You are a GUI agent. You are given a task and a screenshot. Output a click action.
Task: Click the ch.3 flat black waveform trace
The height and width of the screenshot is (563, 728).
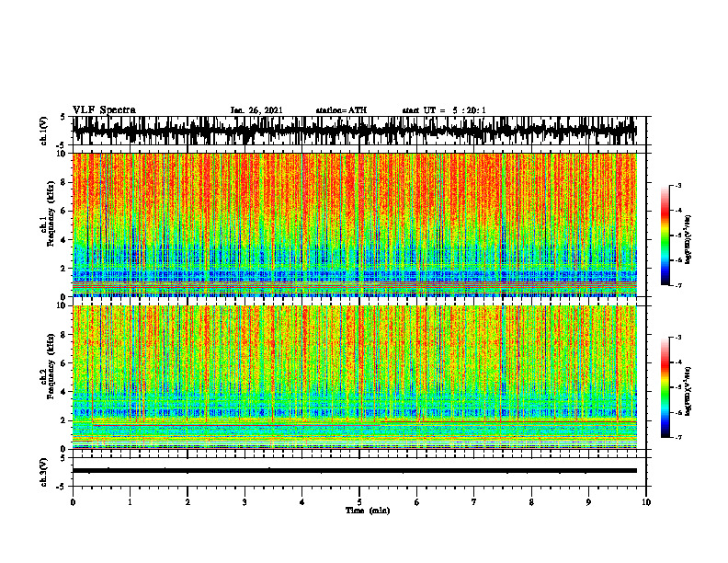pyautogui.click(x=355, y=471)
